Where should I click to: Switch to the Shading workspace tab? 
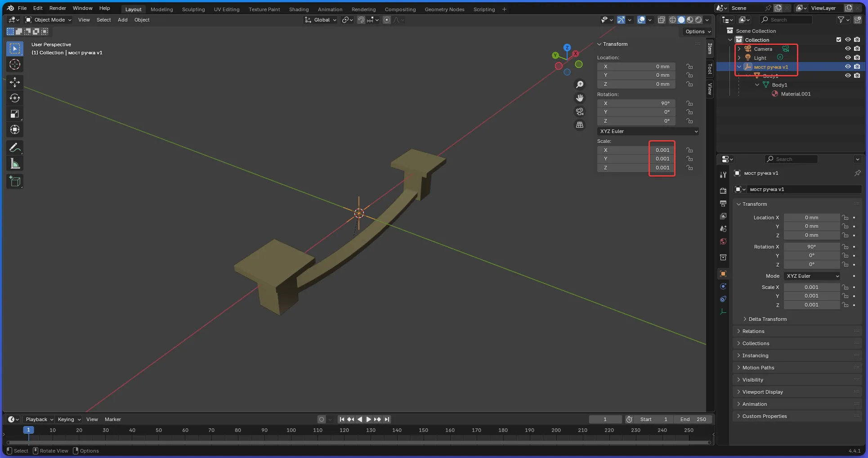[299, 9]
